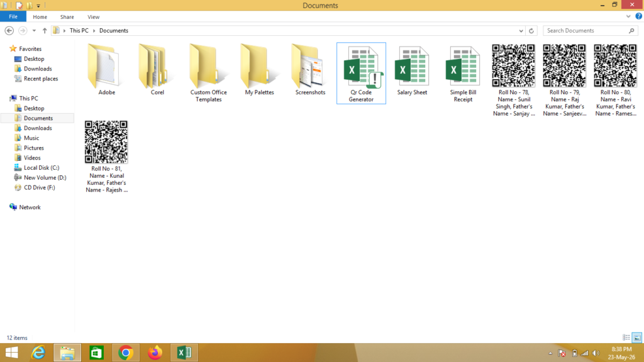Select the My Palettes folder
The height and width of the screenshot is (362, 644).
click(x=259, y=70)
